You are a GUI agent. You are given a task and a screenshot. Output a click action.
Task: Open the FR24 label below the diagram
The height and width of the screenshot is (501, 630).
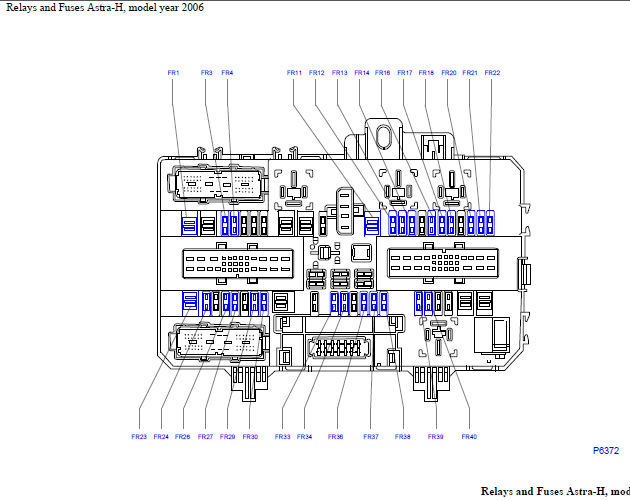[x=161, y=437]
